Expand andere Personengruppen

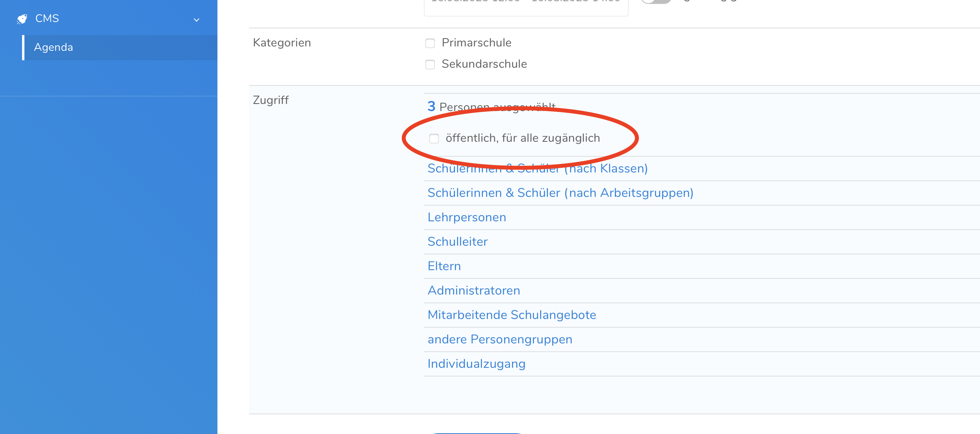[x=500, y=339]
